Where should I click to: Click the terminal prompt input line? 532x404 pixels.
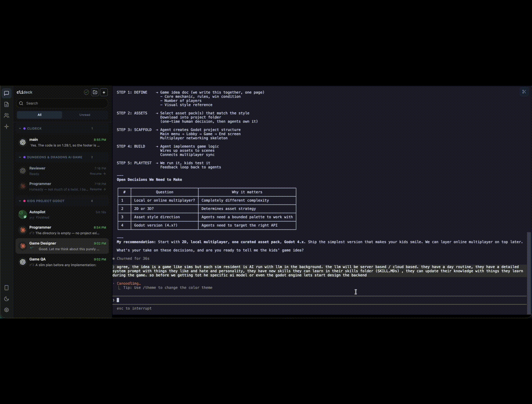point(319,300)
